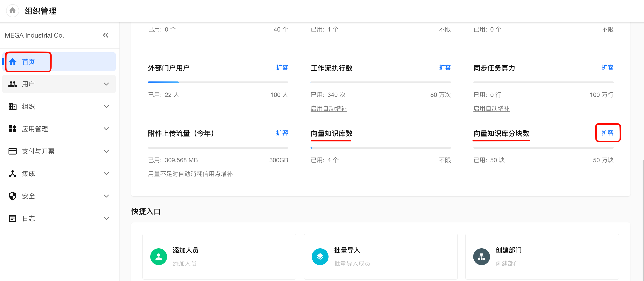Viewport: 644px width, 281px height.
Task: Click the credit card icon for 支付与开票
Action: 13,151
